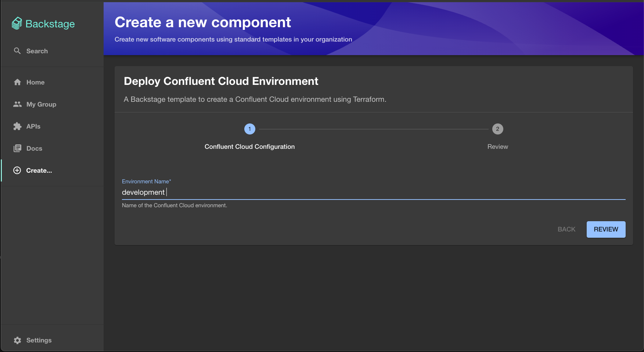Click the Deploy Confluent Cloud Environment heading

point(221,81)
